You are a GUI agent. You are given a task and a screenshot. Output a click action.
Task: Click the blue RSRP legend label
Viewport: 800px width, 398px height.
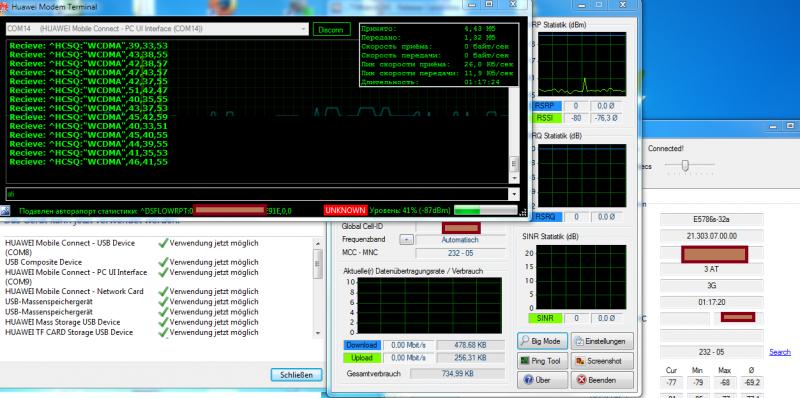[x=546, y=106]
